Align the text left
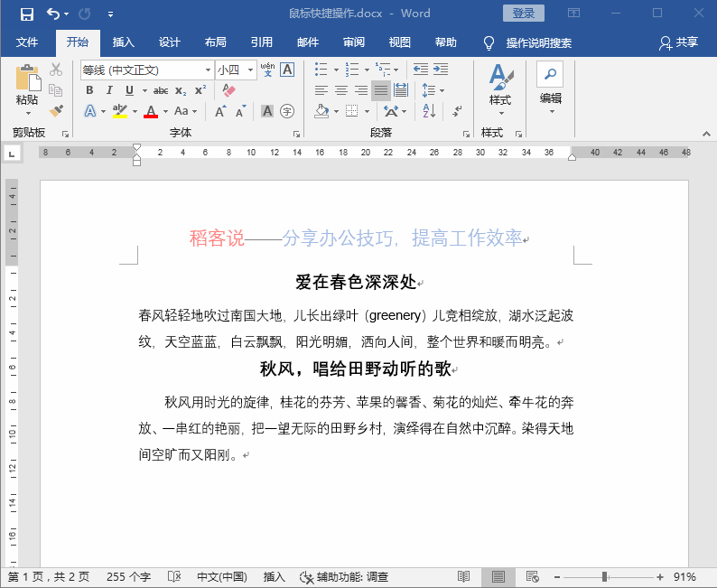The height and width of the screenshot is (588, 717). pos(321,90)
